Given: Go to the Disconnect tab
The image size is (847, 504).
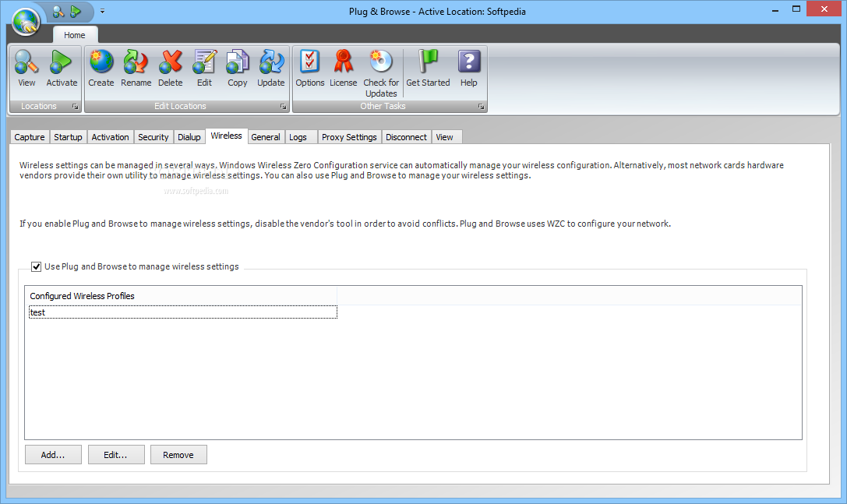Looking at the screenshot, I should (406, 137).
